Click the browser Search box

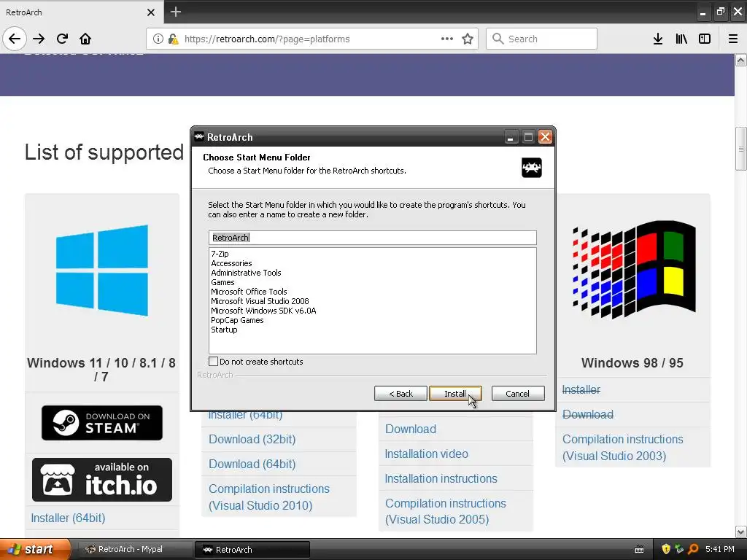click(x=542, y=39)
